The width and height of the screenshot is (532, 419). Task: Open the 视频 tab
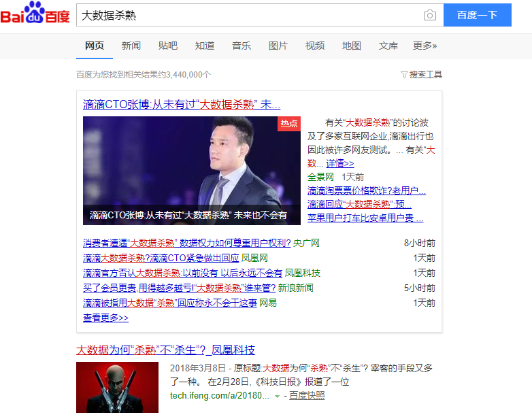pyautogui.click(x=315, y=46)
